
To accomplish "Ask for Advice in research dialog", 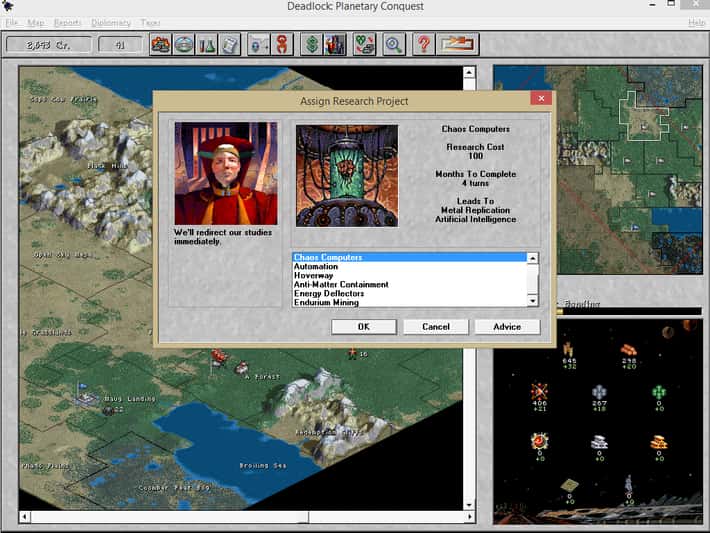I will [507, 327].
